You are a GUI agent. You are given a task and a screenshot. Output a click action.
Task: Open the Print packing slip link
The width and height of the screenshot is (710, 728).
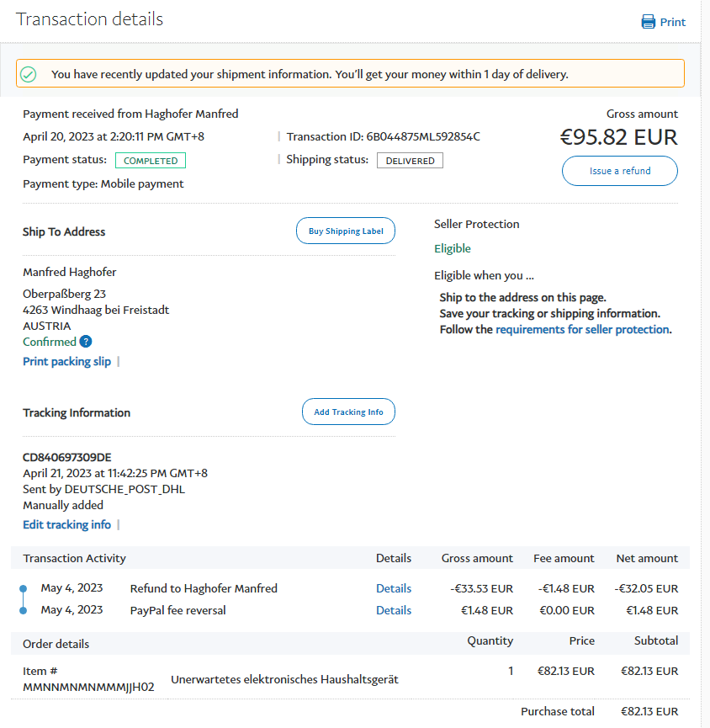(66, 362)
